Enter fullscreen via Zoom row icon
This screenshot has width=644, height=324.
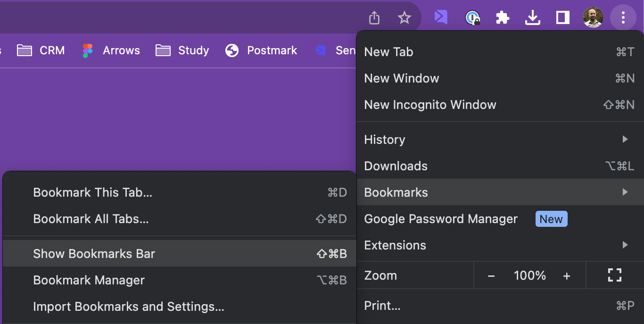coord(615,275)
